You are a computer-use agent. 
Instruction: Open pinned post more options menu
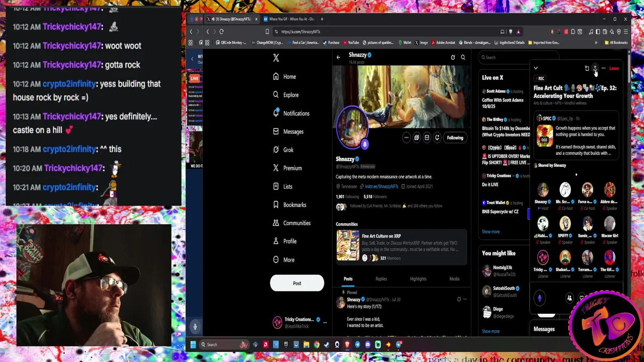(x=465, y=300)
